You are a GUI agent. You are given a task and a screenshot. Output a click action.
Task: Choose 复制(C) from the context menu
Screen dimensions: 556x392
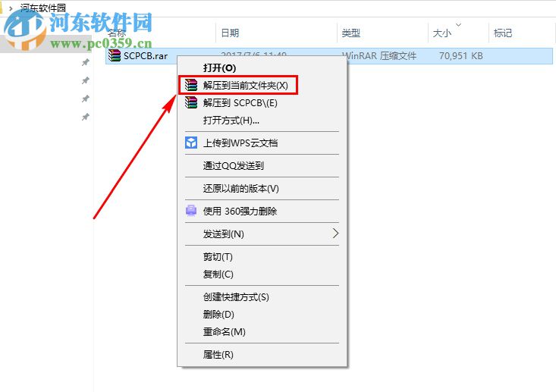coord(262,274)
